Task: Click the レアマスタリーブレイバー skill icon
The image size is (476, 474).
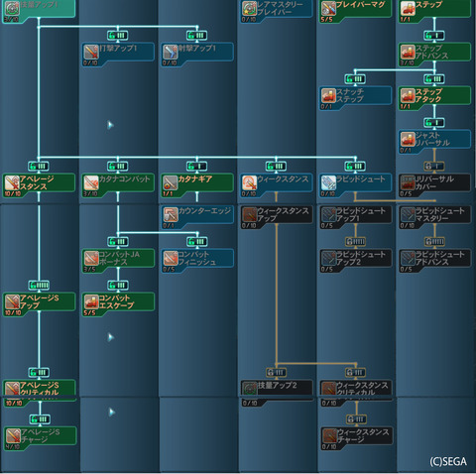Action: coord(250,8)
